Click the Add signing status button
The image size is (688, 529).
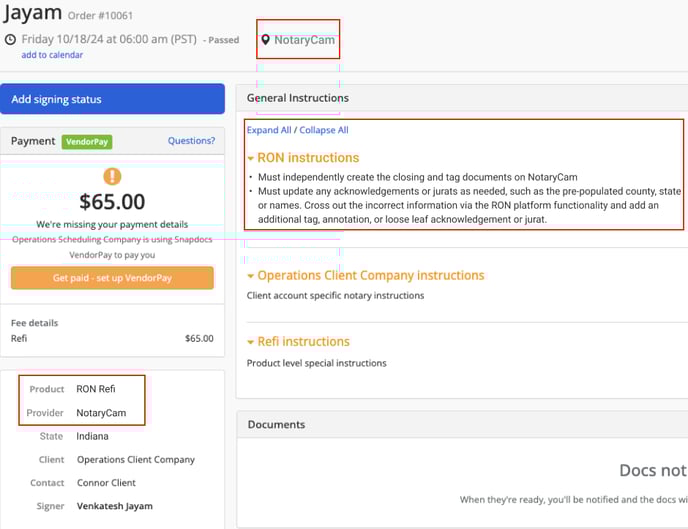pyautogui.click(x=112, y=99)
